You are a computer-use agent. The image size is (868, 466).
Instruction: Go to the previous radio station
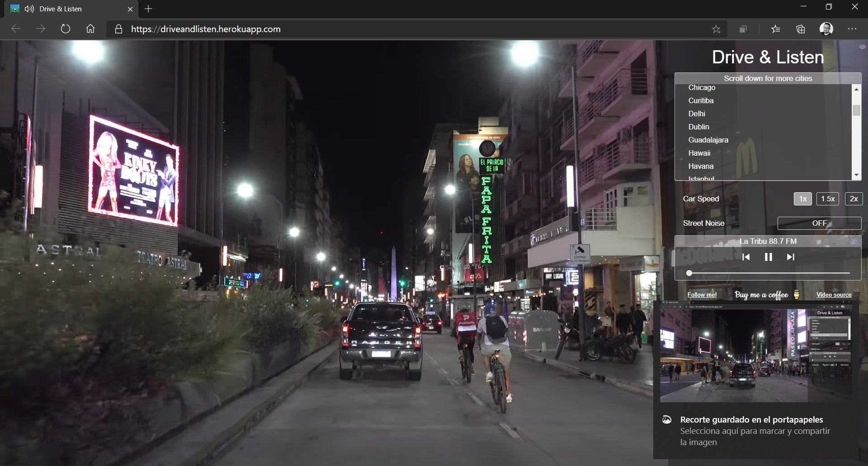click(746, 257)
